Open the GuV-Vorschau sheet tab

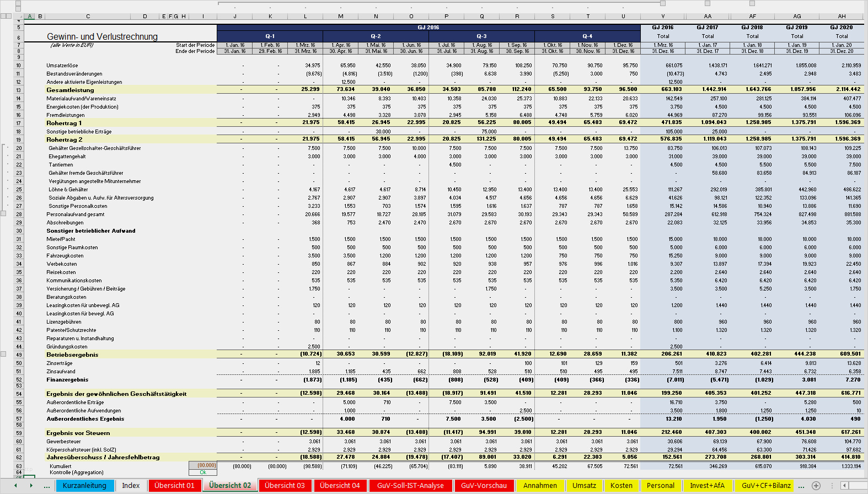coord(484,486)
